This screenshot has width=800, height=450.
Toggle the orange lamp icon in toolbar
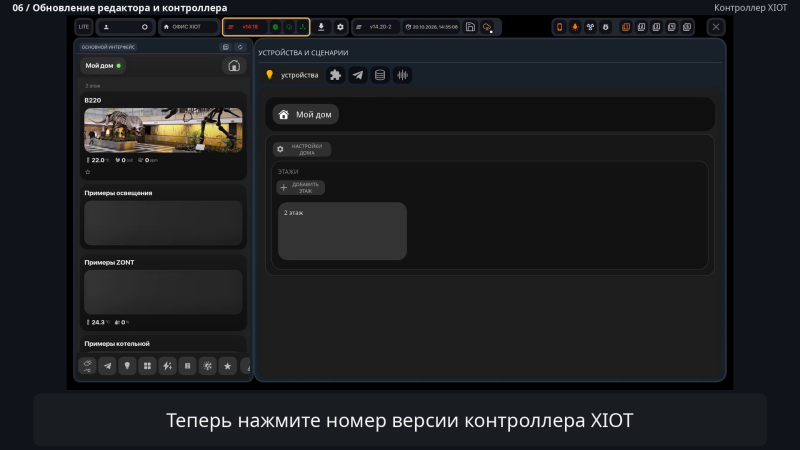click(574, 27)
